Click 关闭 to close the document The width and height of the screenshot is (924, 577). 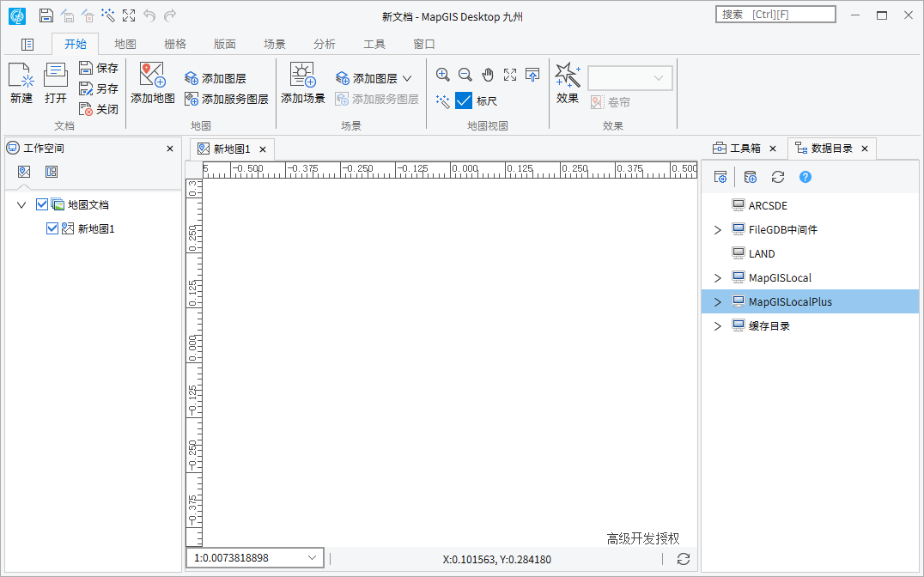coord(99,109)
